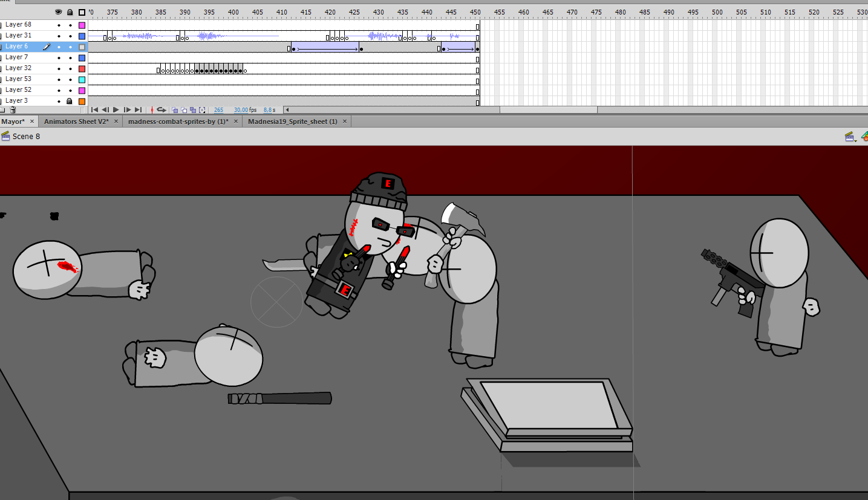
Task: Click the Scene 8 breadcrumb label
Action: (x=27, y=137)
